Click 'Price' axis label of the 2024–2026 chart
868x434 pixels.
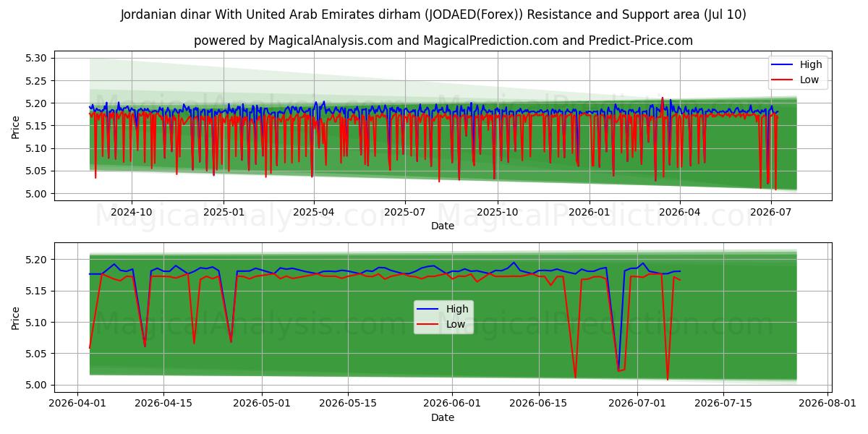(16, 127)
